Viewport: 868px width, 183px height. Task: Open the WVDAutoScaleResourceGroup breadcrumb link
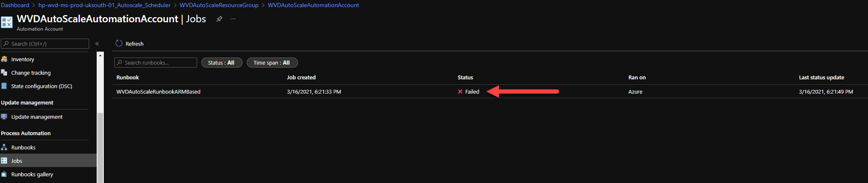(219, 5)
